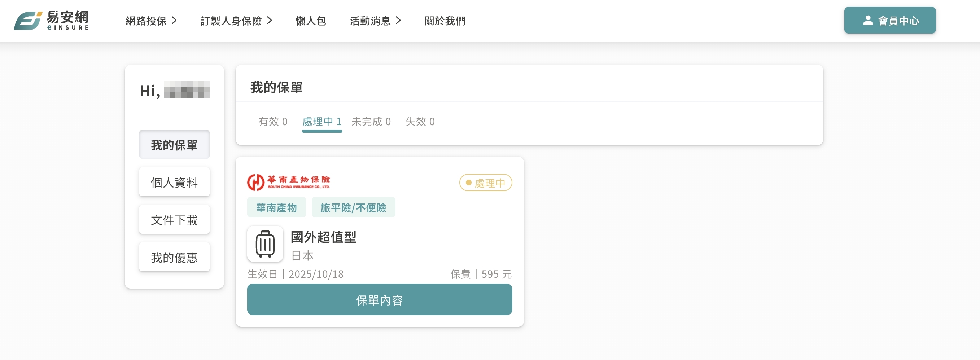Click the luggage suitcase icon
Viewport: 980px width, 360px height.
265,244
